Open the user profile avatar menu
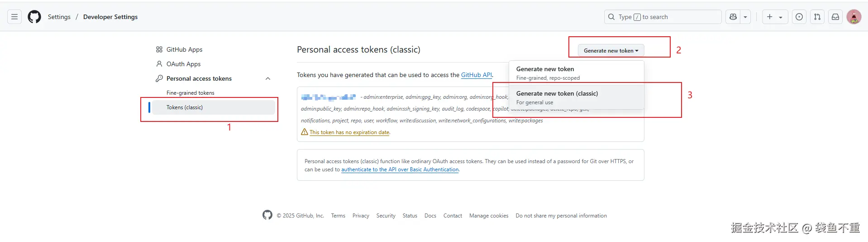 tap(854, 17)
